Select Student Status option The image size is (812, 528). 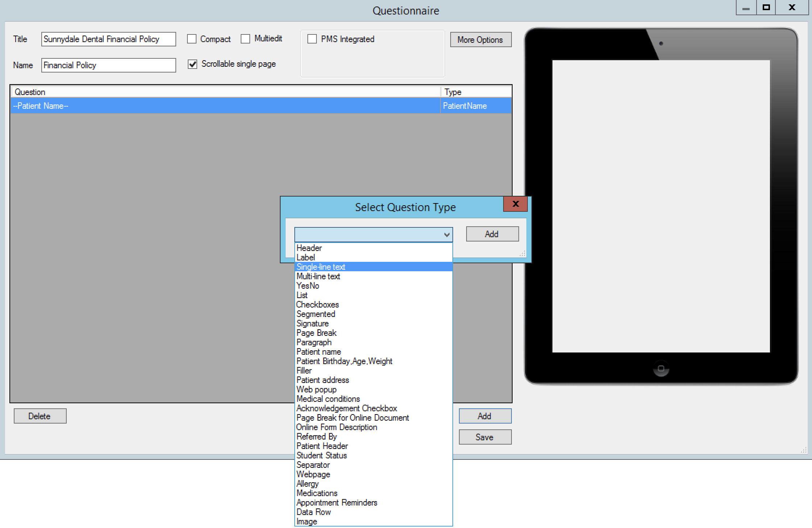tap(374, 455)
